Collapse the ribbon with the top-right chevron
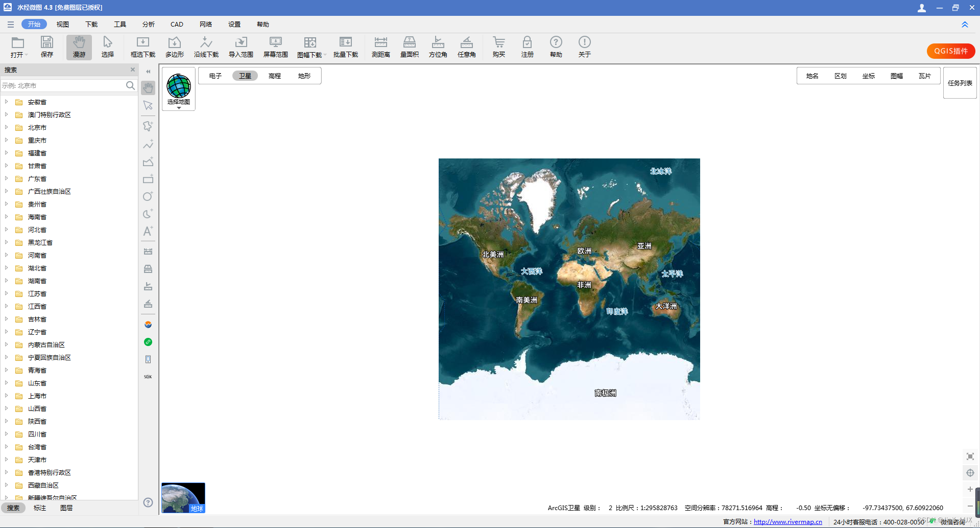The width and height of the screenshot is (980, 528). 965,25
